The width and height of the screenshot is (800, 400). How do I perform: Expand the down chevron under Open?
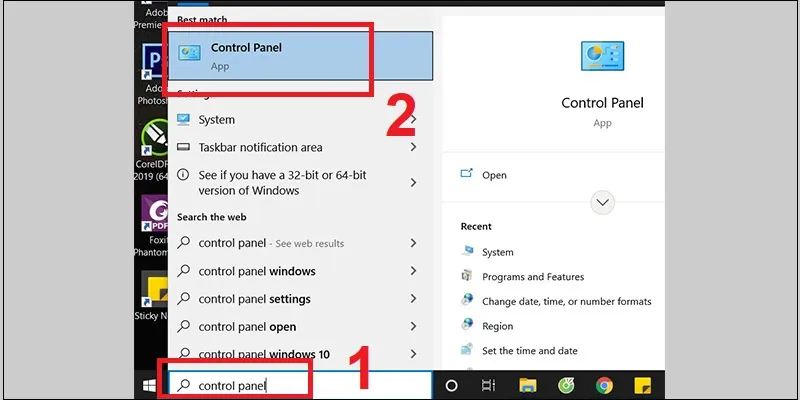[602, 202]
